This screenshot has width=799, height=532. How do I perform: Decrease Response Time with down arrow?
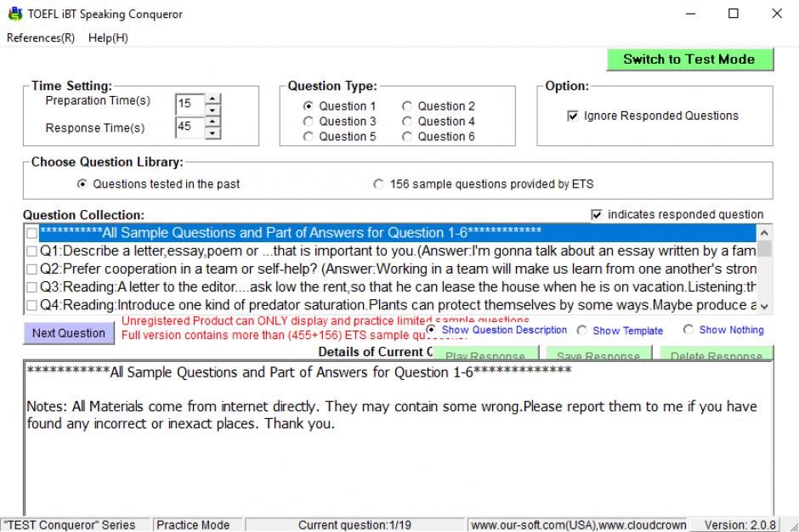click(212, 133)
